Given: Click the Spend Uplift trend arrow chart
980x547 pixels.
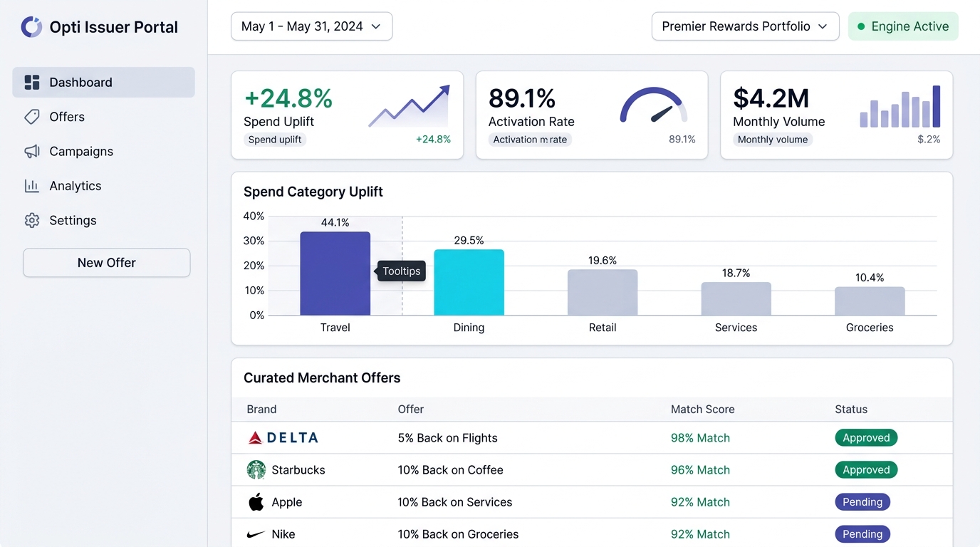Looking at the screenshot, I should (x=410, y=106).
